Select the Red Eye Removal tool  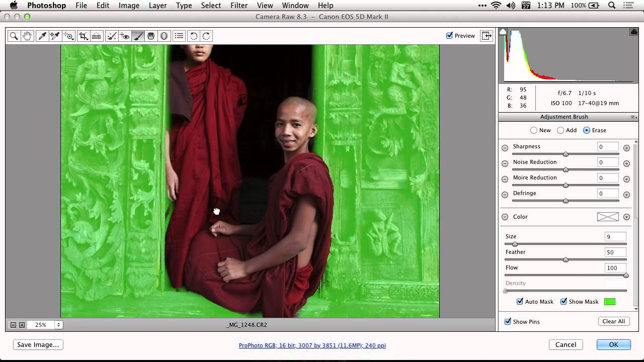coord(125,36)
